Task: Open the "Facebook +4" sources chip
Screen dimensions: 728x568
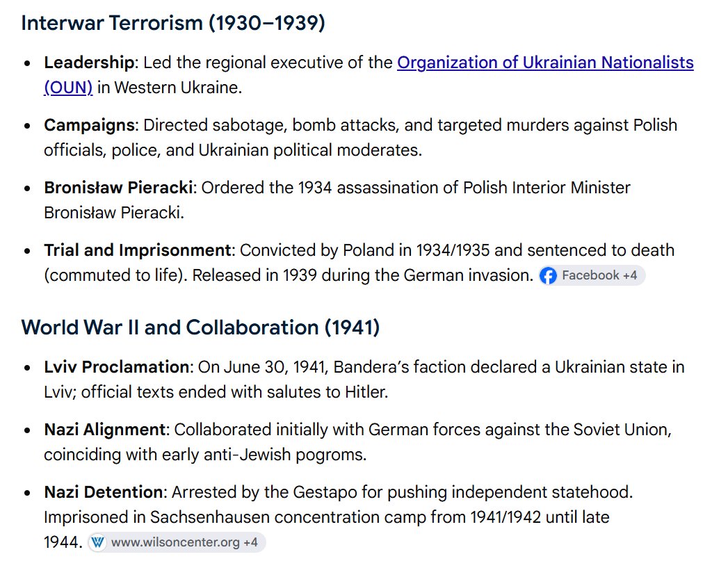Action: coord(592,275)
